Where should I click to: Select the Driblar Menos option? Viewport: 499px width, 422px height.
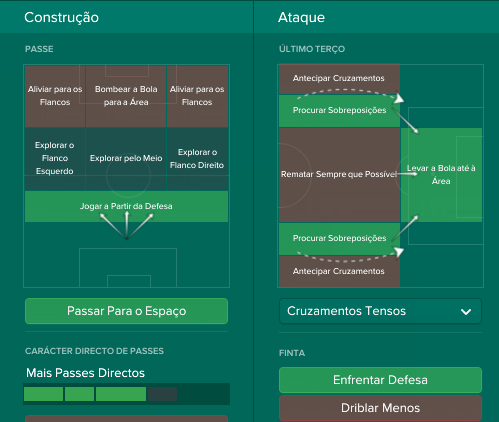(380, 408)
